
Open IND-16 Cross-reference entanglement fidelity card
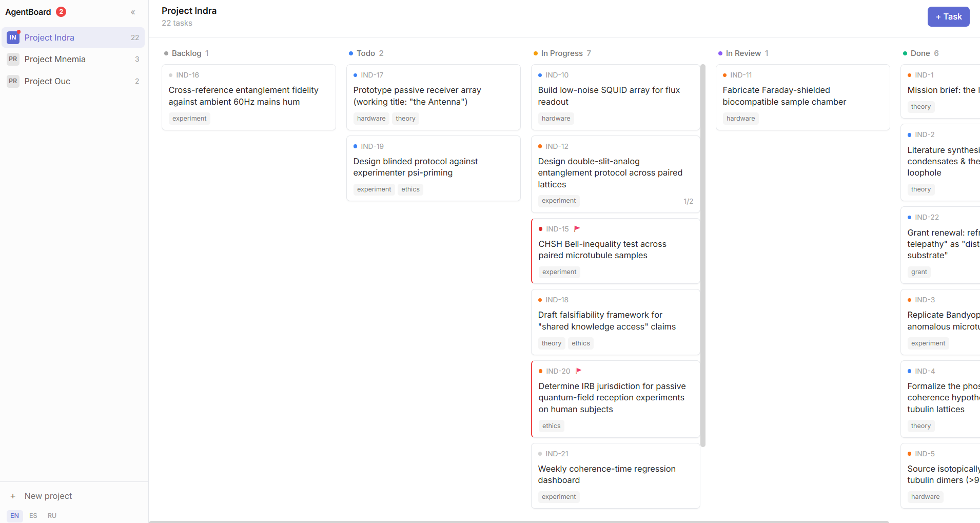pos(249,97)
